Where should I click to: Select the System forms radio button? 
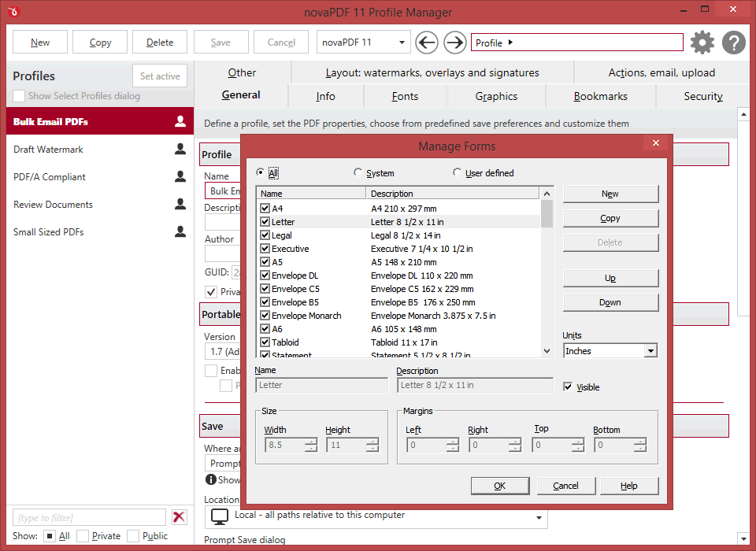[x=358, y=172]
